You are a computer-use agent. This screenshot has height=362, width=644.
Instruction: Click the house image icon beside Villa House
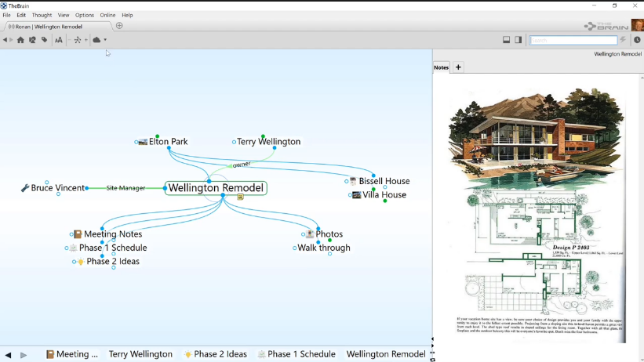(356, 194)
